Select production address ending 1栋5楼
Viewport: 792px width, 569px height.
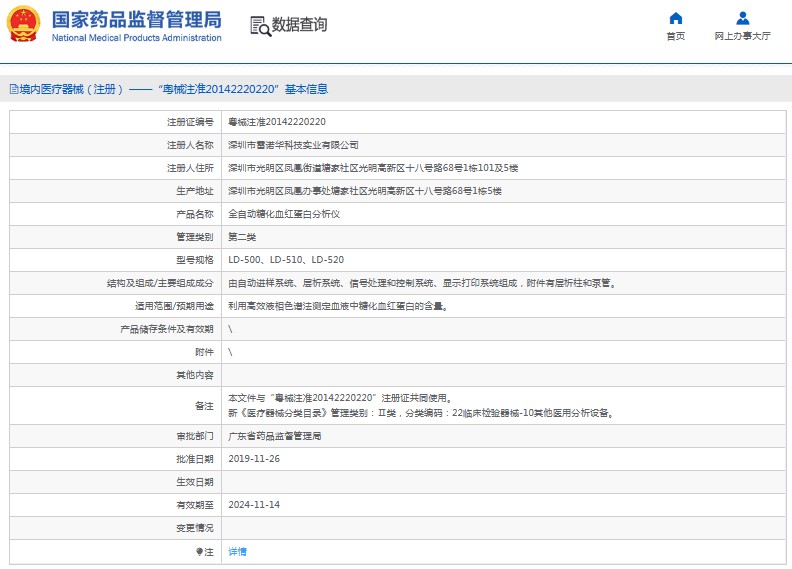(365, 191)
